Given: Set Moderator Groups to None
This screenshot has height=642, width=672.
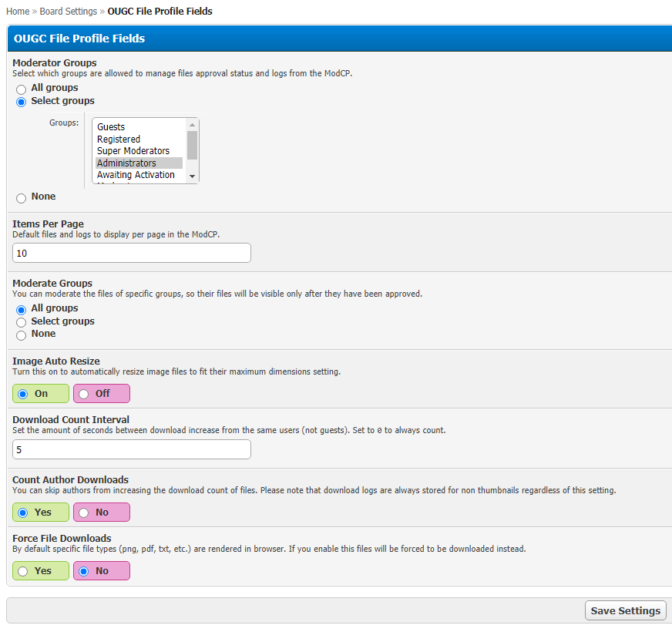Looking at the screenshot, I should click(22, 198).
